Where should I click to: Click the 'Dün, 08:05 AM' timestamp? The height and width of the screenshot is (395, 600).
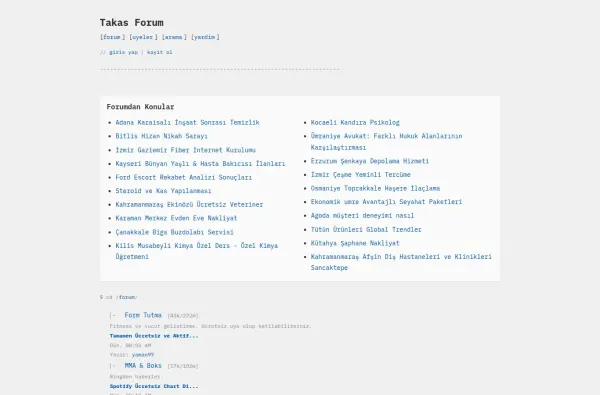pos(130,345)
